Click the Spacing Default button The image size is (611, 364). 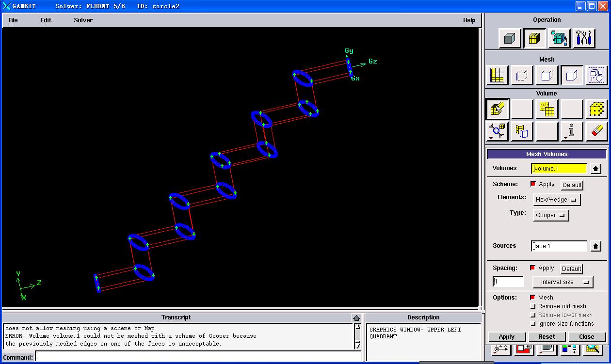point(572,269)
